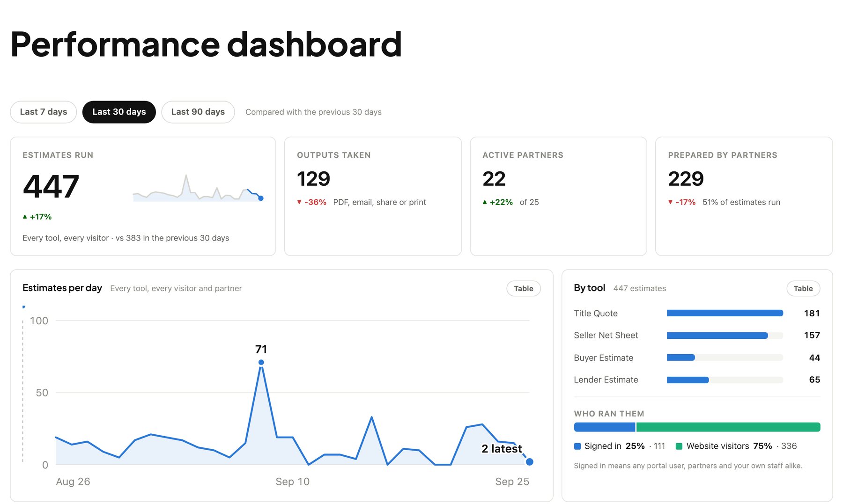This screenshot has width=843, height=504.
Task: Open Table view for Estimates per day
Action: pyautogui.click(x=524, y=288)
